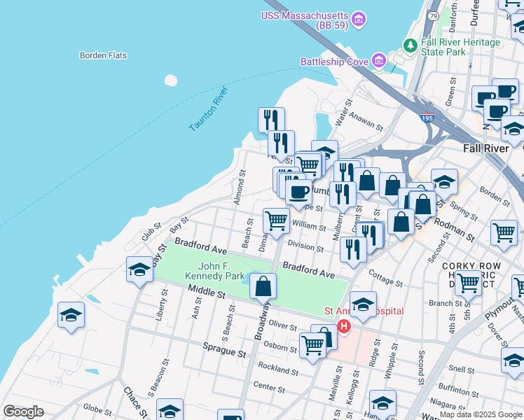
Task: Click the restaurant marker on Mulberry St
Action: (343, 197)
